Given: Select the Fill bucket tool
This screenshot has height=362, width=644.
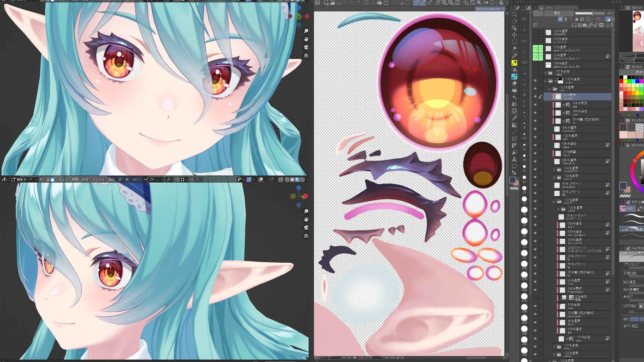Looking at the screenshot, I should tap(514, 90).
